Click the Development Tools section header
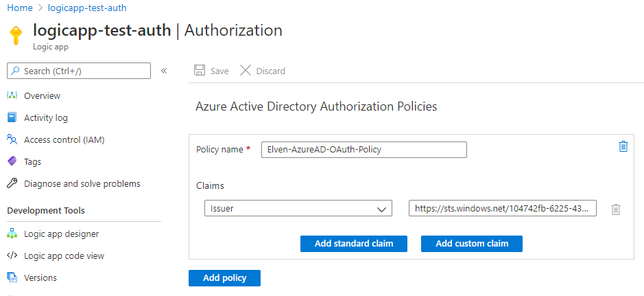 tap(46, 210)
